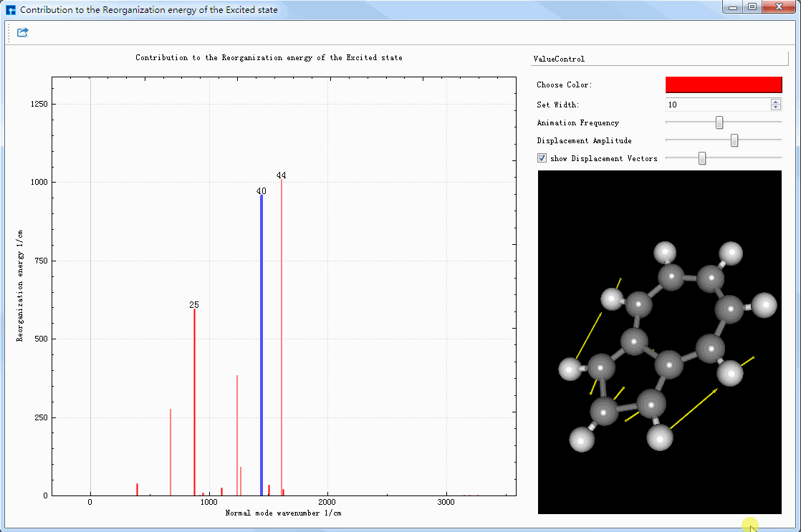Click the Animation Frequency slider handle
The width and height of the screenshot is (801, 532).
point(719,122)
